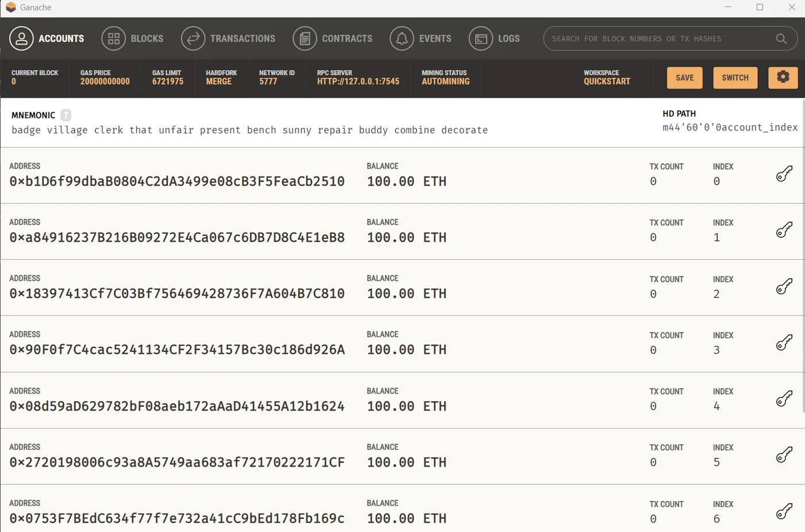Open the Contracts tab

point(333,38)
